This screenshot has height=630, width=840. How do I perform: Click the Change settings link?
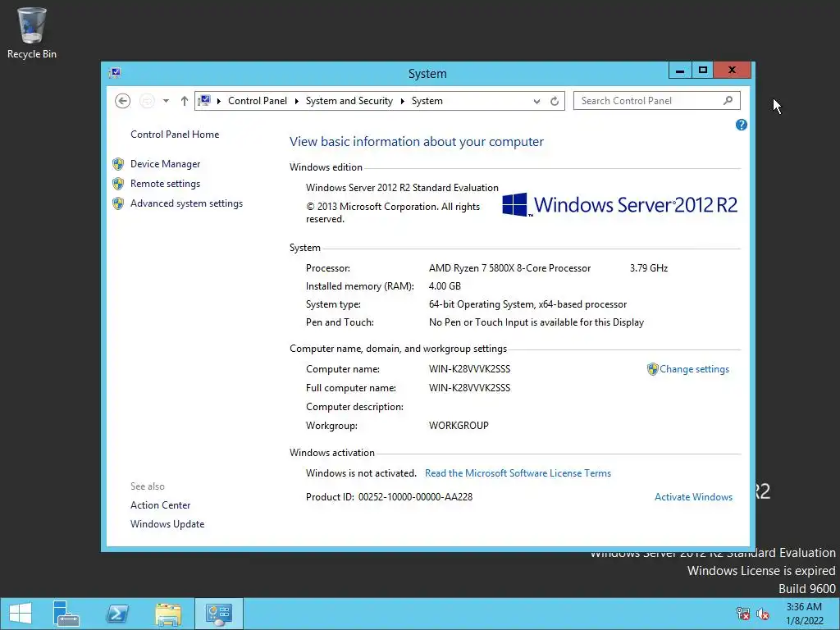[694, 369]
